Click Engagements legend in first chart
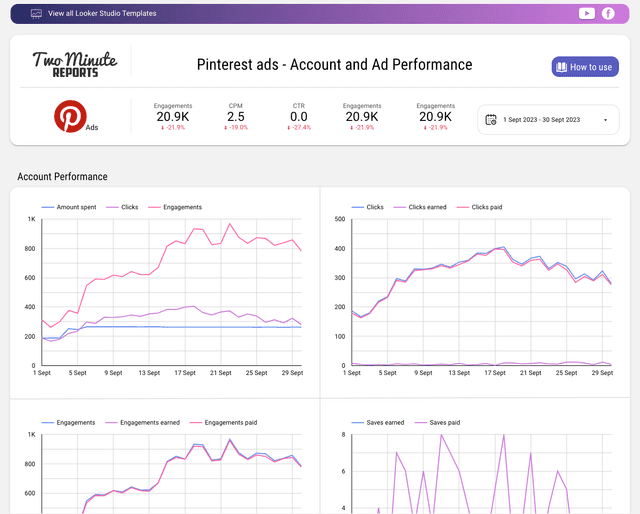This screenshot has height=514, width=640. [x=175, y=207]
